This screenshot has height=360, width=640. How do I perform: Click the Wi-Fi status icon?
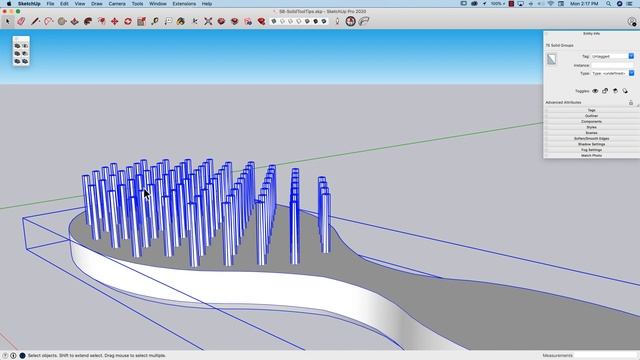point(550,4)
